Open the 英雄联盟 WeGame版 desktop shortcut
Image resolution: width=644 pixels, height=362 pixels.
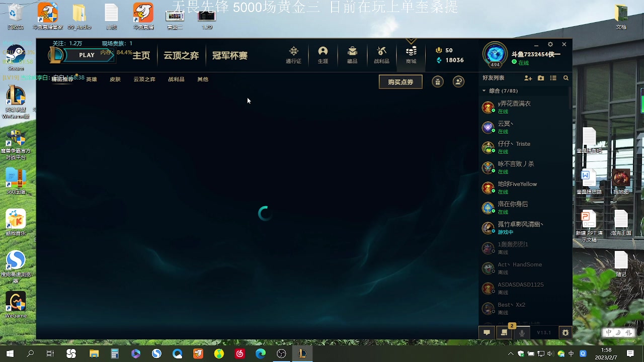tap(16, 103)
